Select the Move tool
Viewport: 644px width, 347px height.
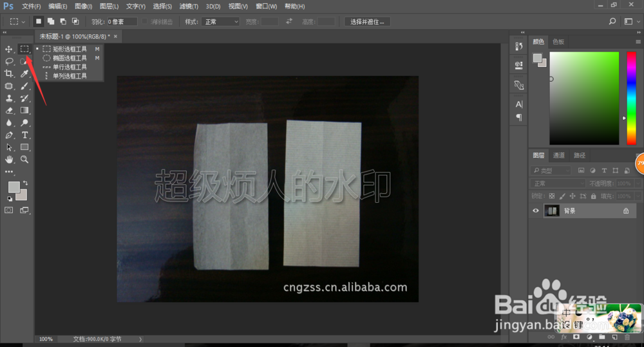tap(8, 50)
